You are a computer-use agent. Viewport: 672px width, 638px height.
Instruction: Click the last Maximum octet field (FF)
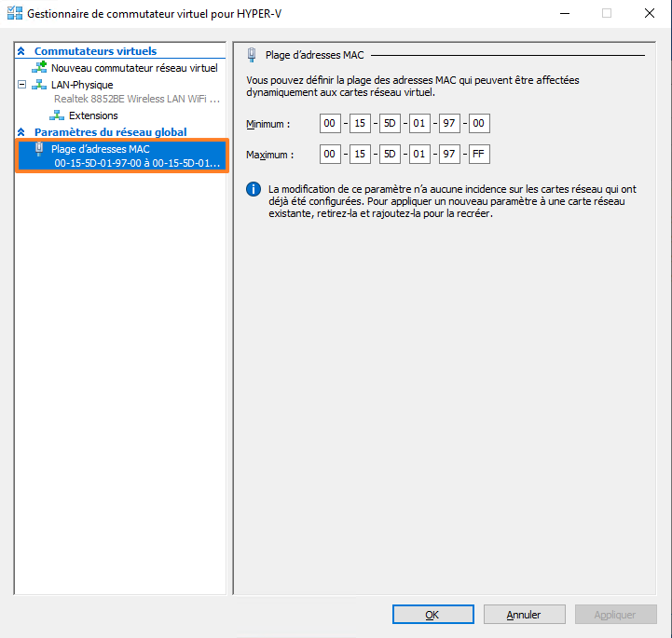[x=480, y=155]
